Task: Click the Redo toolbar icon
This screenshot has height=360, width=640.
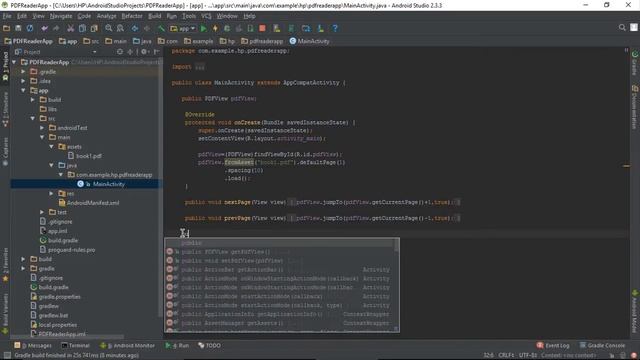Action: click(56, 28)
